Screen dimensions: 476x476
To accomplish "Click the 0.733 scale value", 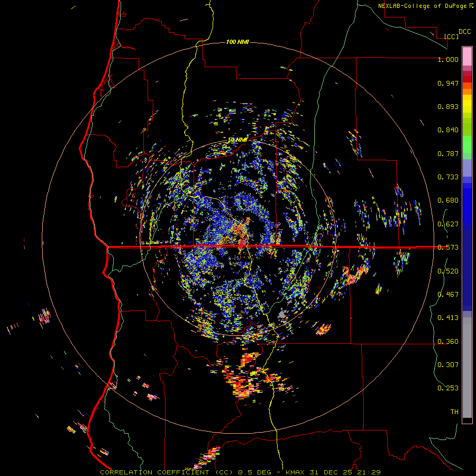I will click(448, 177).
